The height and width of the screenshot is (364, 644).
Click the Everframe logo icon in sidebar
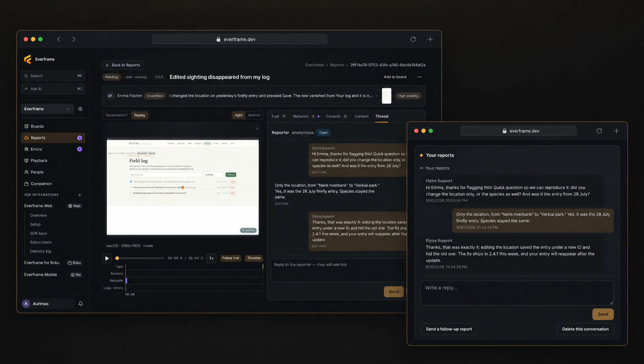coord(28,59)
